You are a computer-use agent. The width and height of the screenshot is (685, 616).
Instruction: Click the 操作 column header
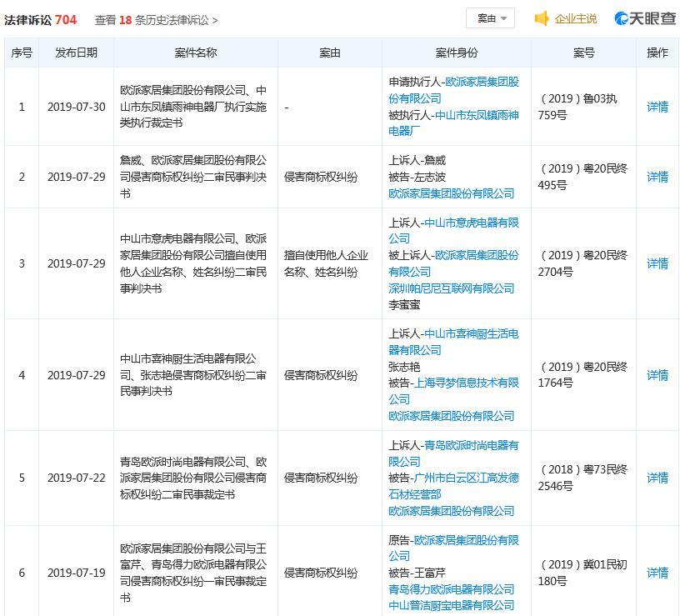657,53
